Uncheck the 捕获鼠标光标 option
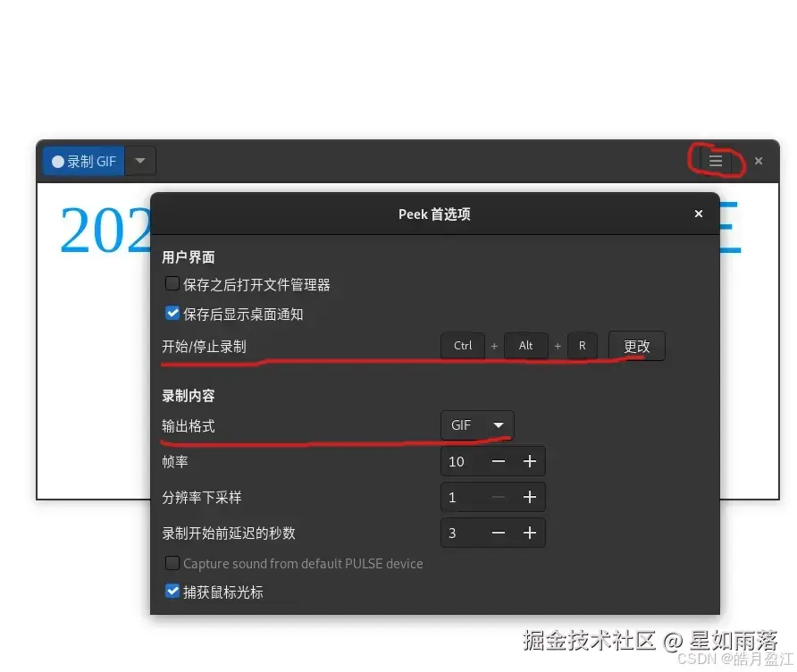The image size is (797, 672). point(172,591)
